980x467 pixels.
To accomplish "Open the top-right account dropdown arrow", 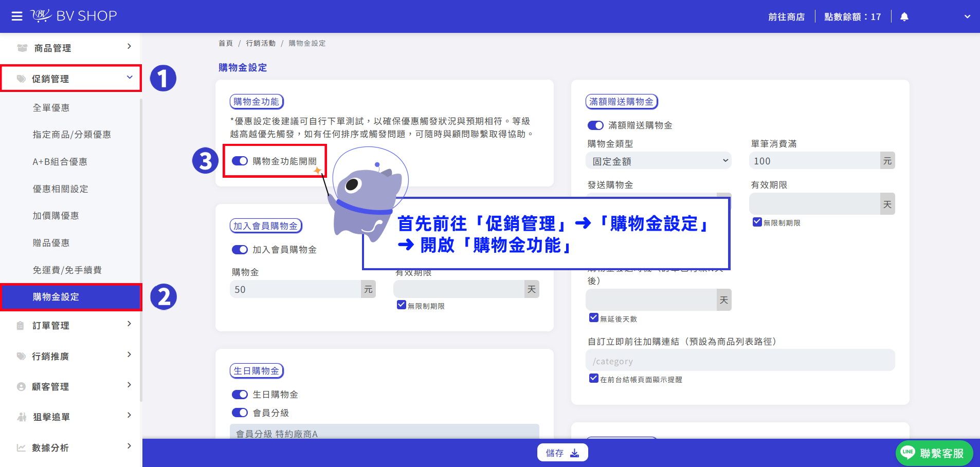I will click(967, 16).
